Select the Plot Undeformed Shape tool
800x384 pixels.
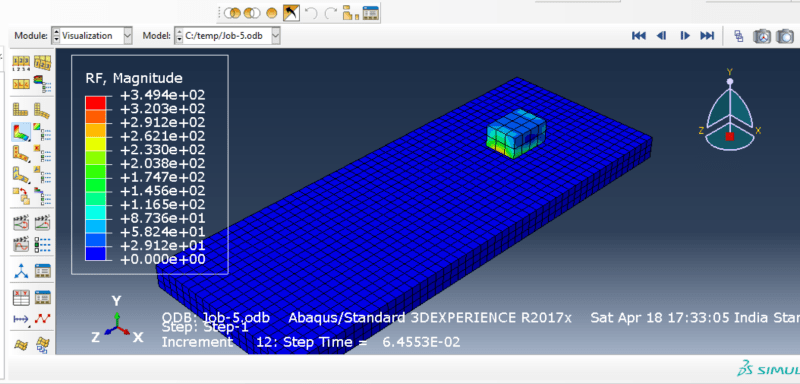click(x=20, y=109)
